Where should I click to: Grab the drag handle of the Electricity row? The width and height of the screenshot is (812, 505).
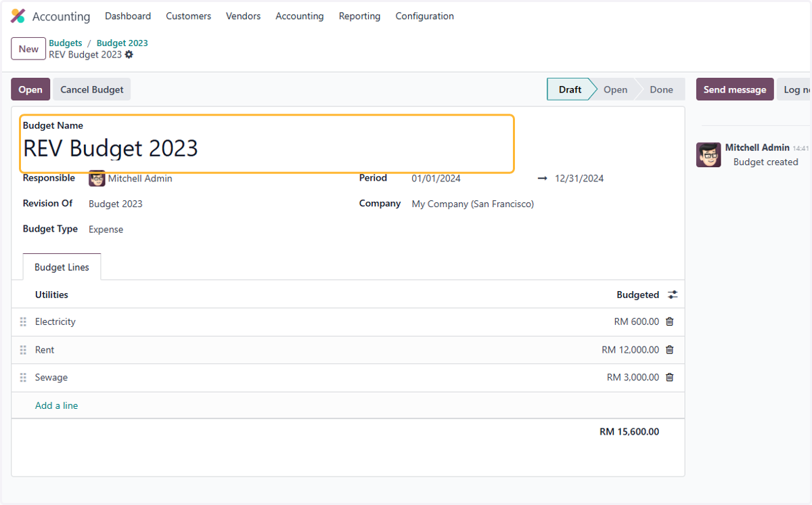pyautogui.click(x=23, y=322)
